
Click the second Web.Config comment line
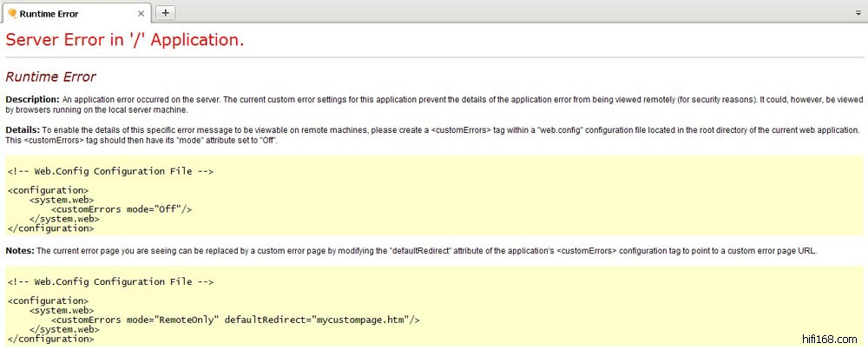(110, 281)
